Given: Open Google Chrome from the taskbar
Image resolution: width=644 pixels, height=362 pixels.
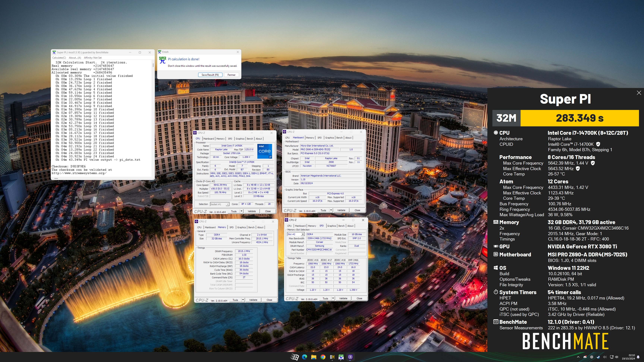Looking at the screenshot, I should point(323,357).
